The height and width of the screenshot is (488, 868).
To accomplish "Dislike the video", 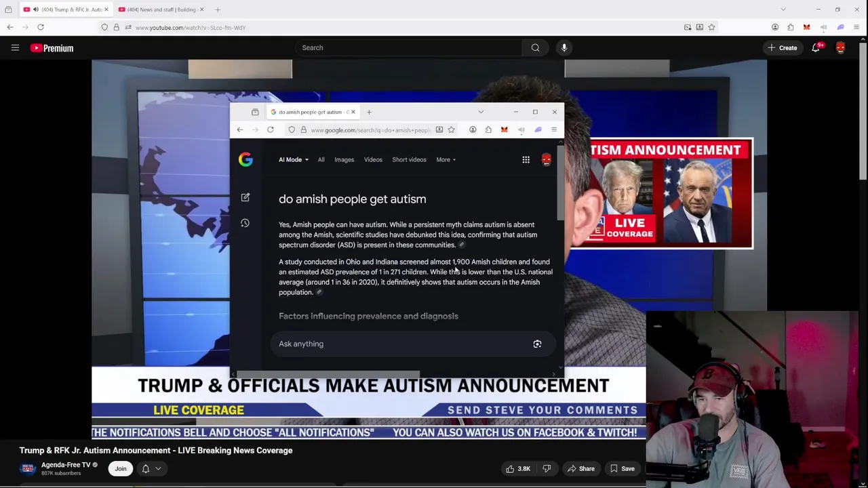I will tap(547, 468).
